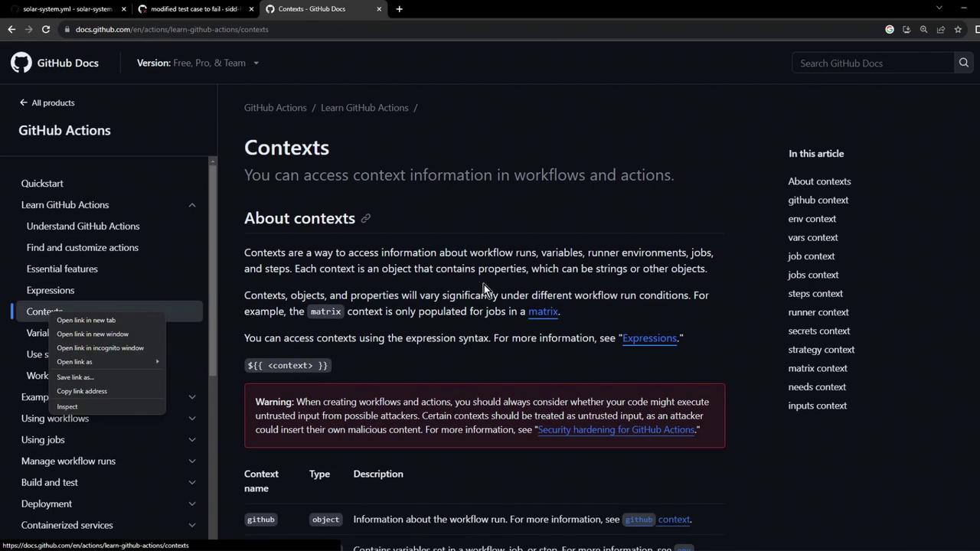Select Copy link address from context menu

click(82, 391)
